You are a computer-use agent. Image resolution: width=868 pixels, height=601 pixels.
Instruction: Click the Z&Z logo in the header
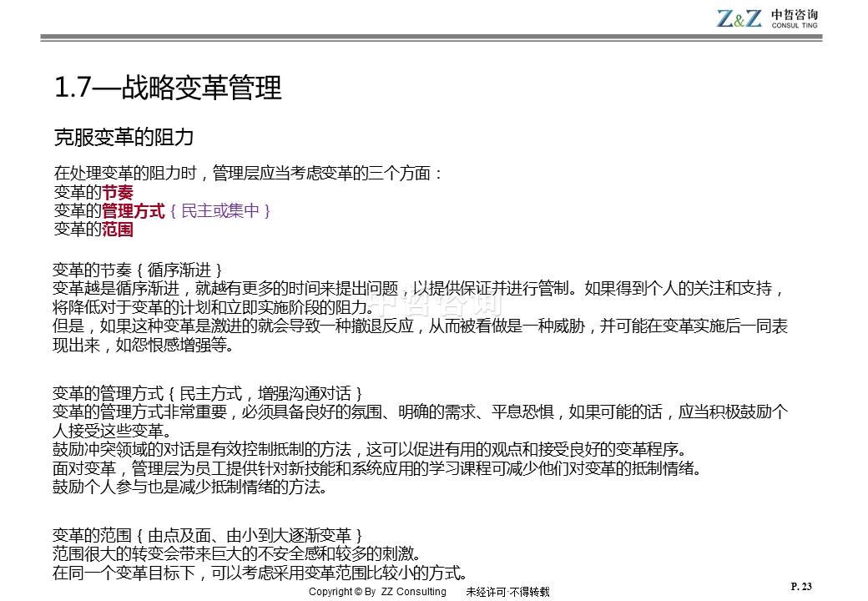[739, 18]
